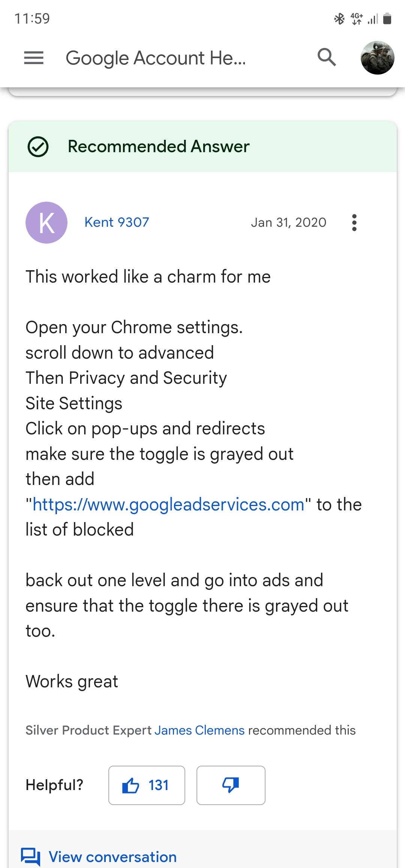Tap the status bar clock
This screenshot has height=868, width=405.
32,18
